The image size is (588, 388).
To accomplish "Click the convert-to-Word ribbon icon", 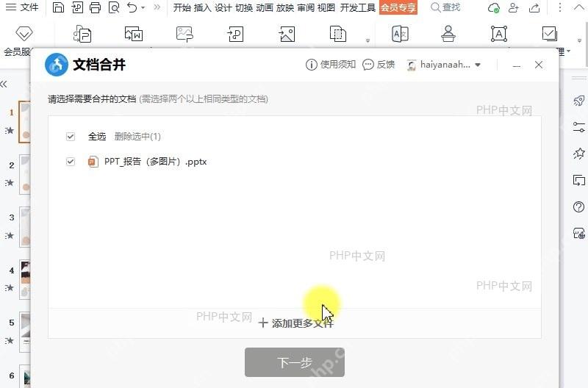I will (134, 34).
